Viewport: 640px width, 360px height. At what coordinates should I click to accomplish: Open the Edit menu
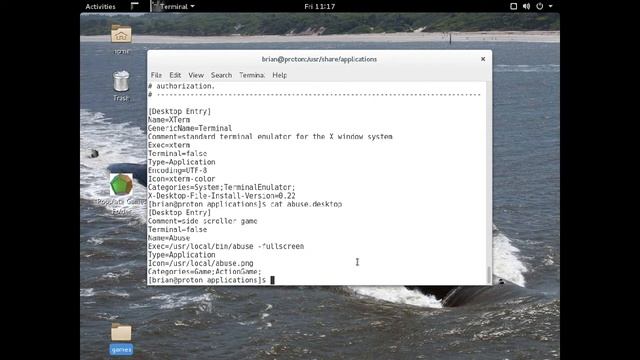coord(175,75)
